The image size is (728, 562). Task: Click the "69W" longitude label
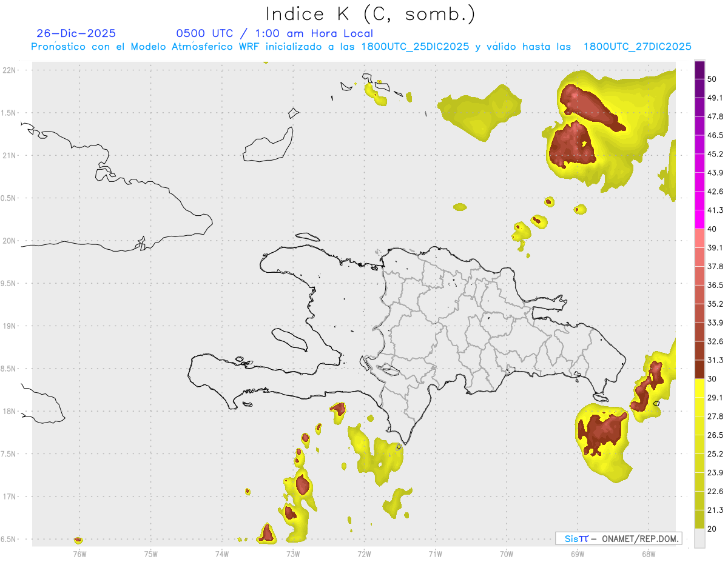[577, 553]
